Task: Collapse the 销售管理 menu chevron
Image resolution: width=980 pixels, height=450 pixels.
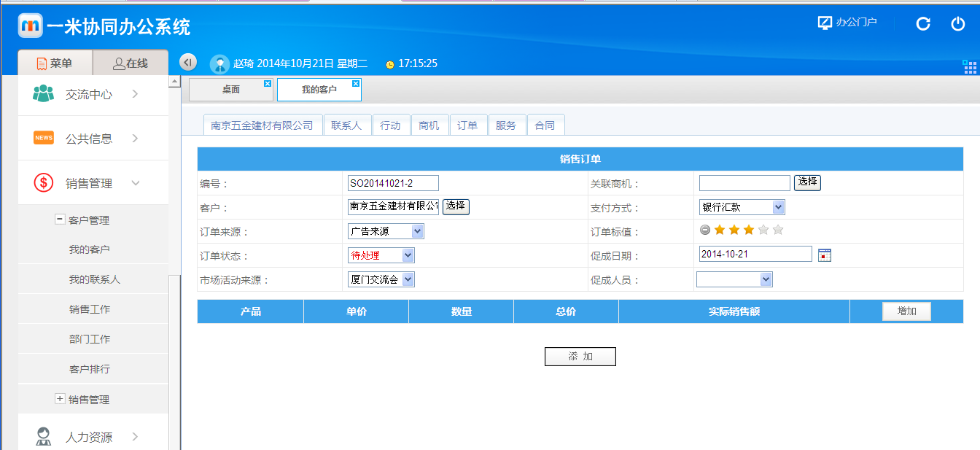Action: click(136, 183)
